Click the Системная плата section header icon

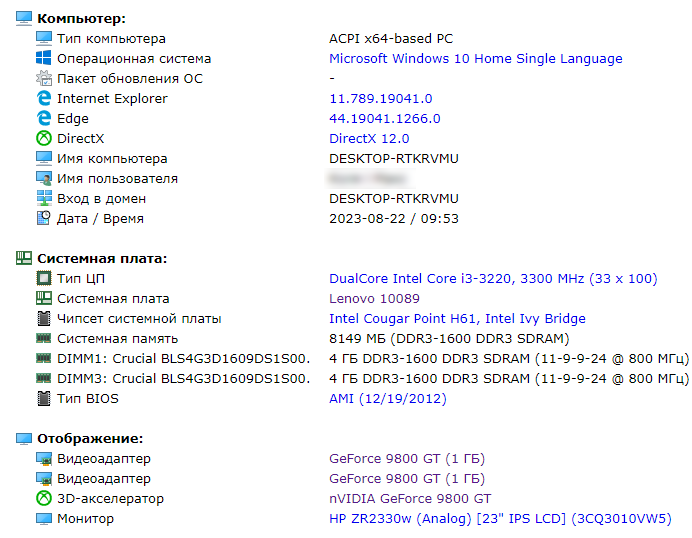24,258
